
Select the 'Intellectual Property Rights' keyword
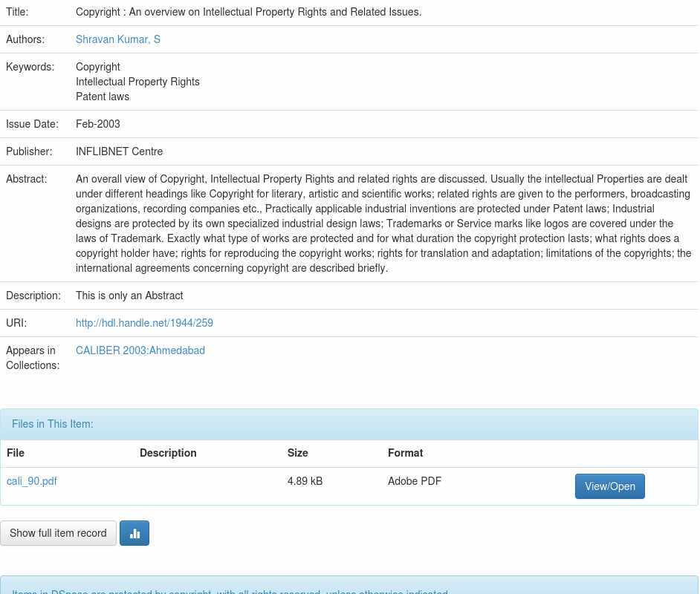tap(137, 82)
